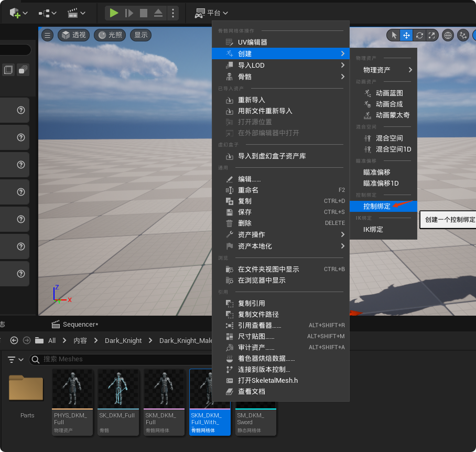Open 打开SkeletalMesh.h header file
The image size is (476, 452).
[x=280, y=380]
